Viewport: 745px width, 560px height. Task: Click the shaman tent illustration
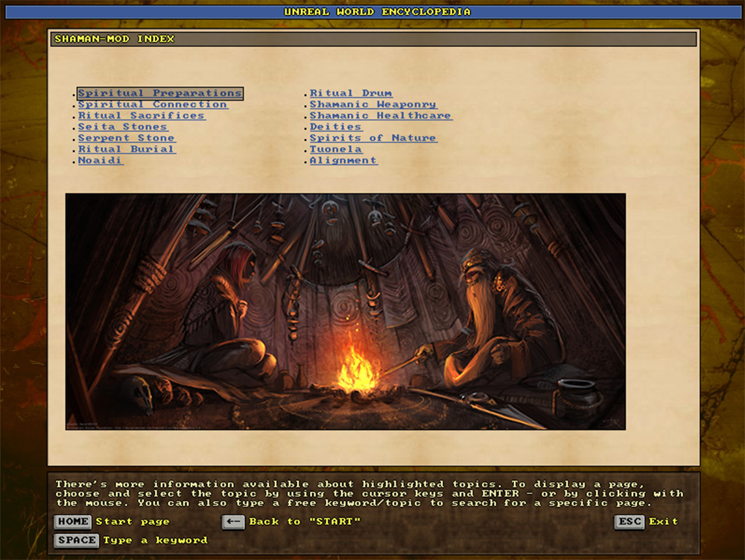(346, 311)
